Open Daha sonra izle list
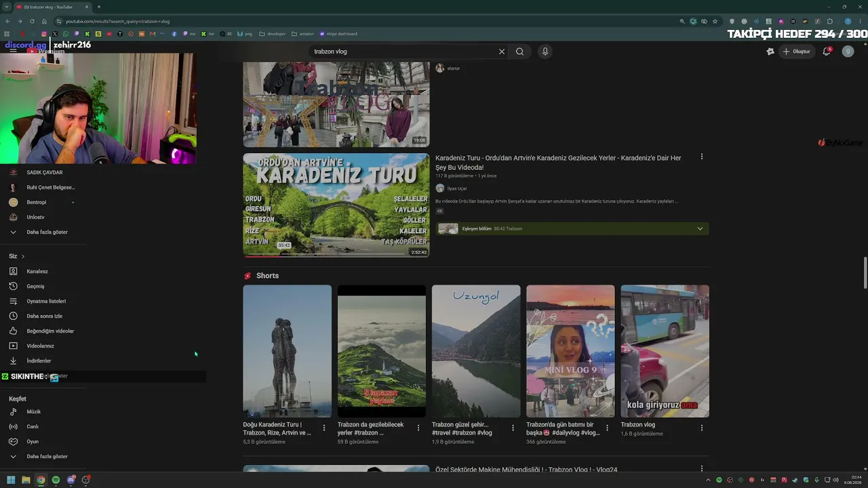This screenshot has height=488, width=868. click(x=44, y=316)
